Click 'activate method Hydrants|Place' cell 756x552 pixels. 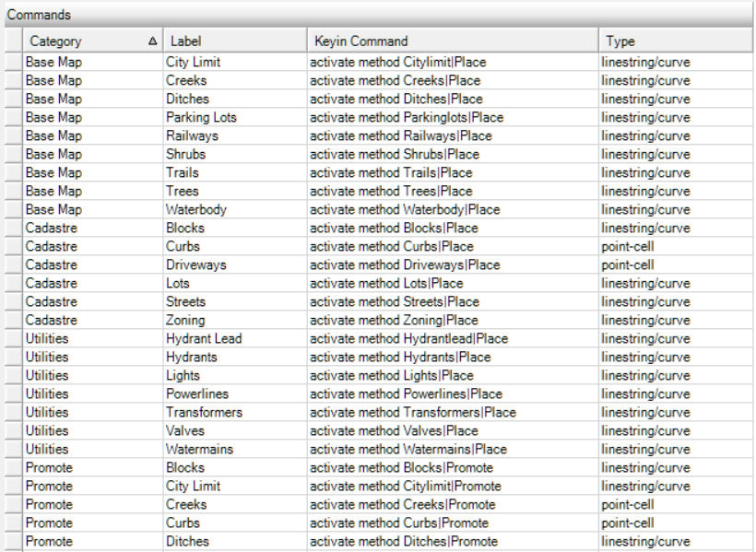[x=453, y=357]
